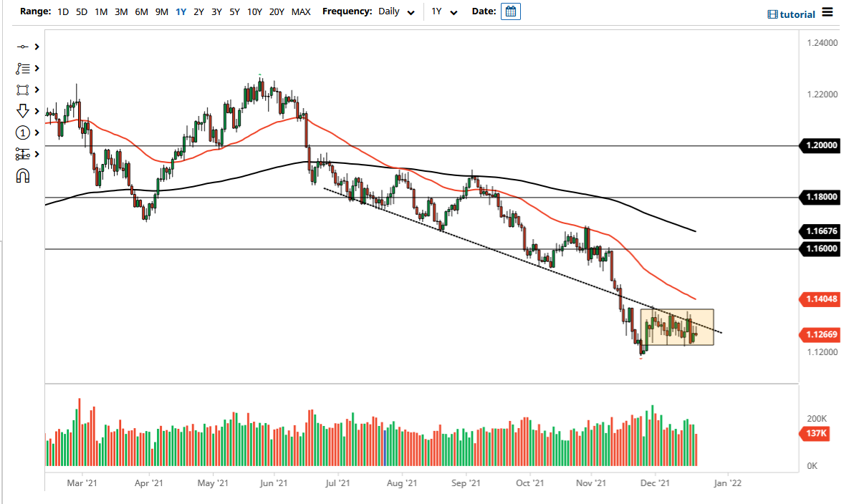Toggle the magnet snapping tool
844x504 pixels.
coord(23,175)
